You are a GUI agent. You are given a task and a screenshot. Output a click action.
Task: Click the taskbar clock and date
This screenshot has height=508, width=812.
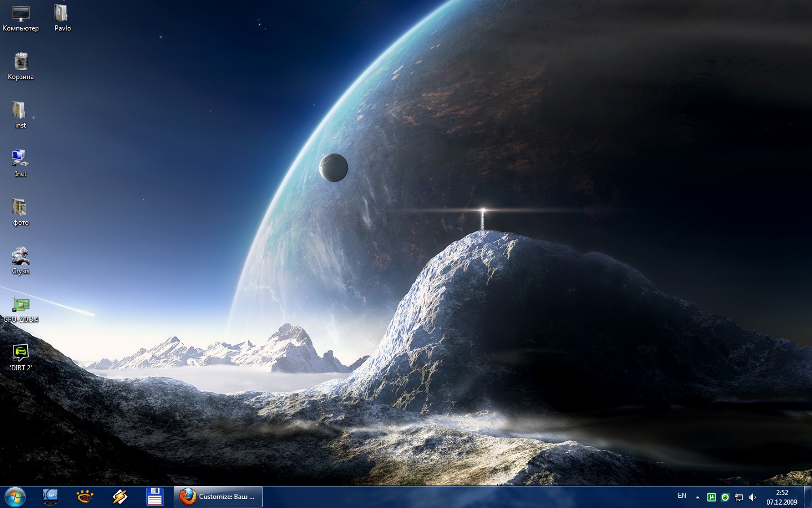point(782,497)
